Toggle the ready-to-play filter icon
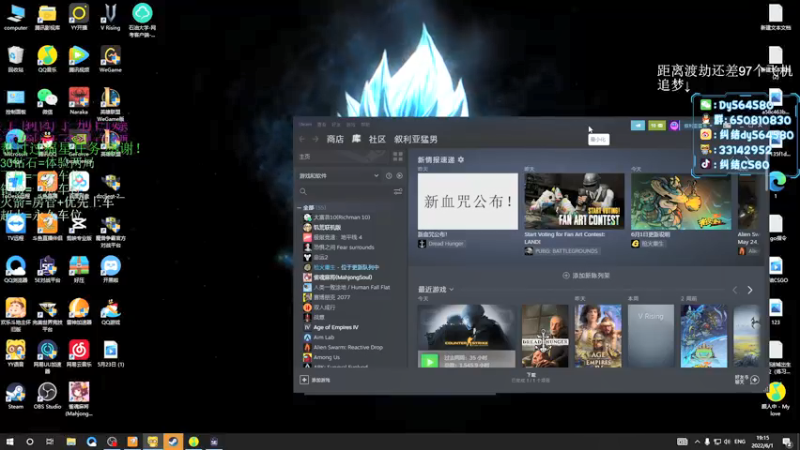 [399, 176]
